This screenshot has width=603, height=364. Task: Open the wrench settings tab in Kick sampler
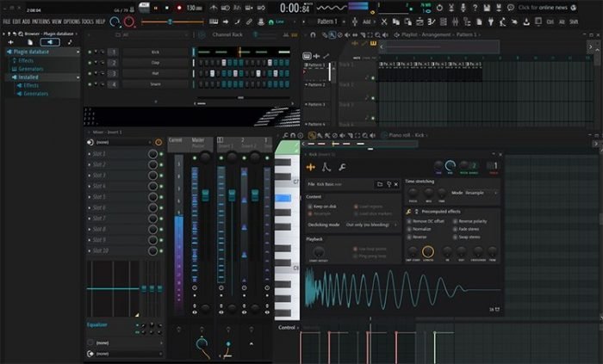coord(342,167)
